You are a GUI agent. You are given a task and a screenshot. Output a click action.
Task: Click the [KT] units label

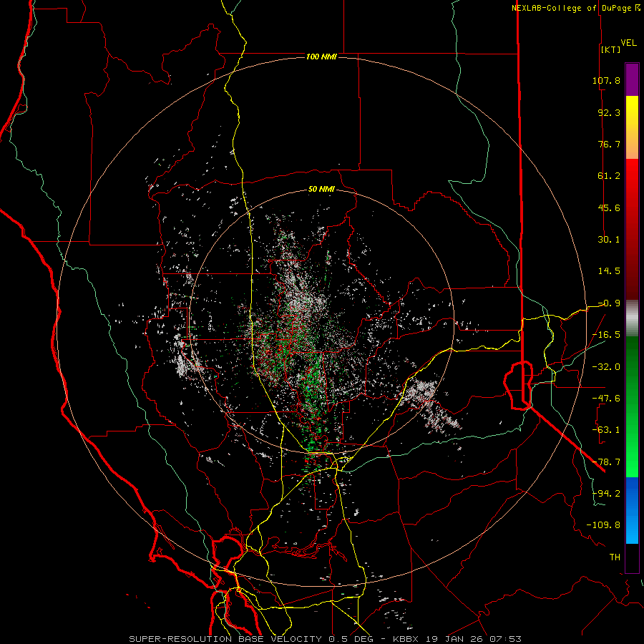click(x=611, y=49)
